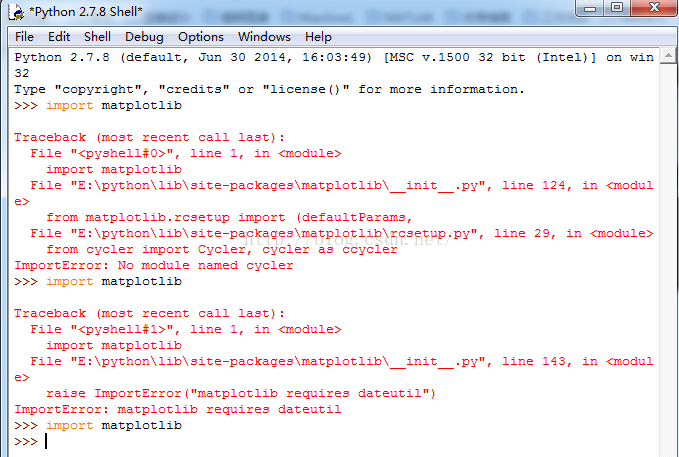Place cursor at the last empty prompt

click(x=46, y=441)
